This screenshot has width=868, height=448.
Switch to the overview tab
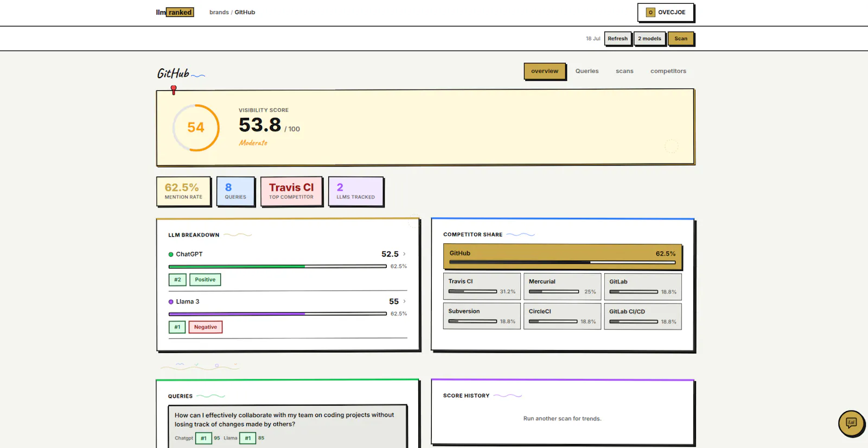click(545, 71)
